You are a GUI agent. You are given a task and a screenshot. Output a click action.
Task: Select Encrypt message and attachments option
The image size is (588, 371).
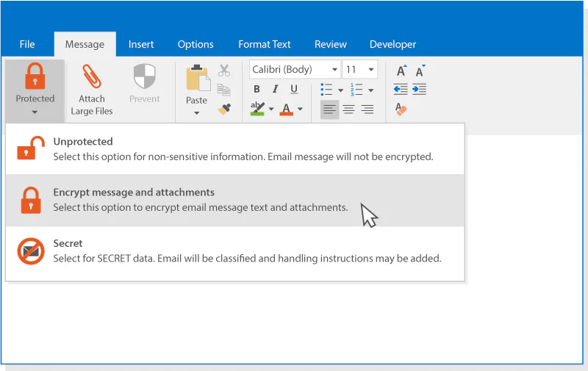click(234, 200)
